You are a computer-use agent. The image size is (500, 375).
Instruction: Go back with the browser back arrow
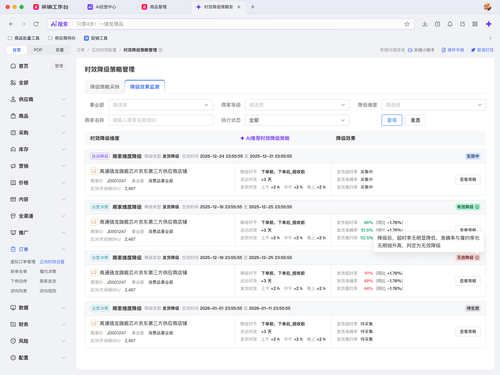coord(11,24)
